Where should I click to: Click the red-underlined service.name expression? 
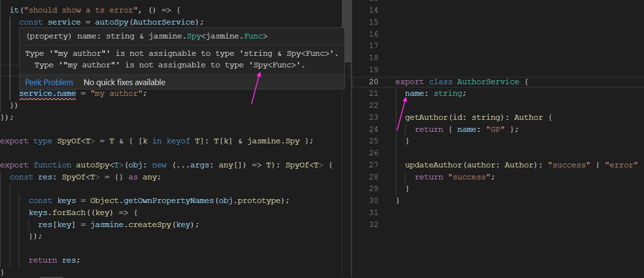pyautogui.click(x=47, y=93)
